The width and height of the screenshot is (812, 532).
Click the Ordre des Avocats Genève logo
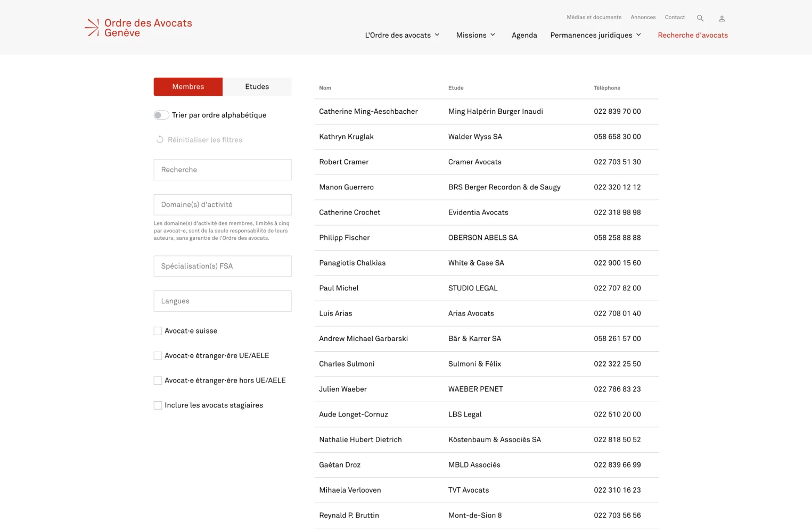pos(138,28)
